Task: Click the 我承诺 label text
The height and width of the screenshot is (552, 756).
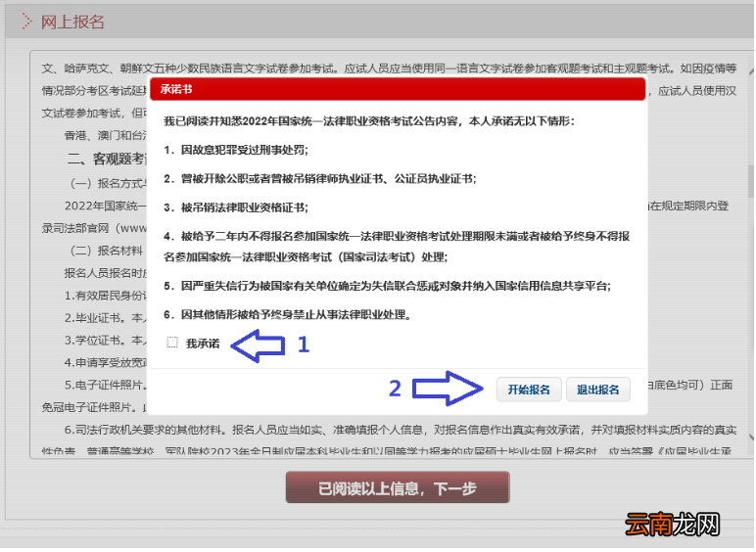Action: coord(203,343)
